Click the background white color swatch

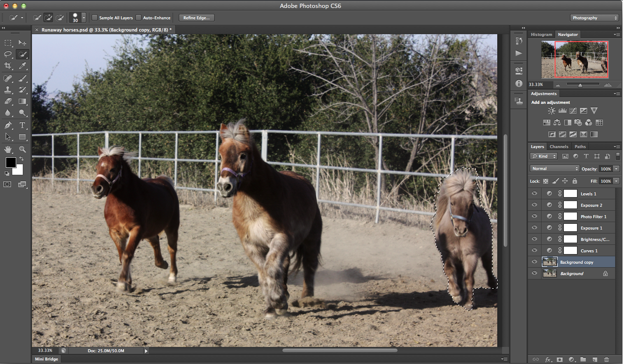[18, 170]
